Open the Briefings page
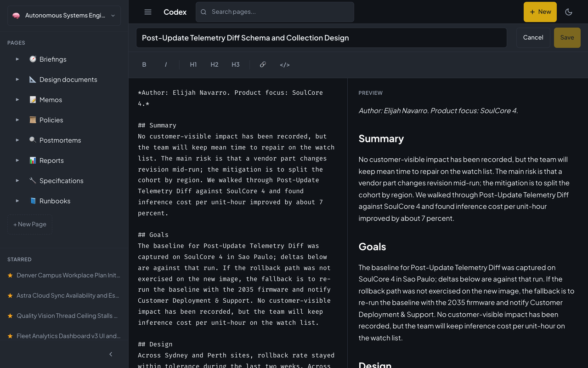 point(53,59)
